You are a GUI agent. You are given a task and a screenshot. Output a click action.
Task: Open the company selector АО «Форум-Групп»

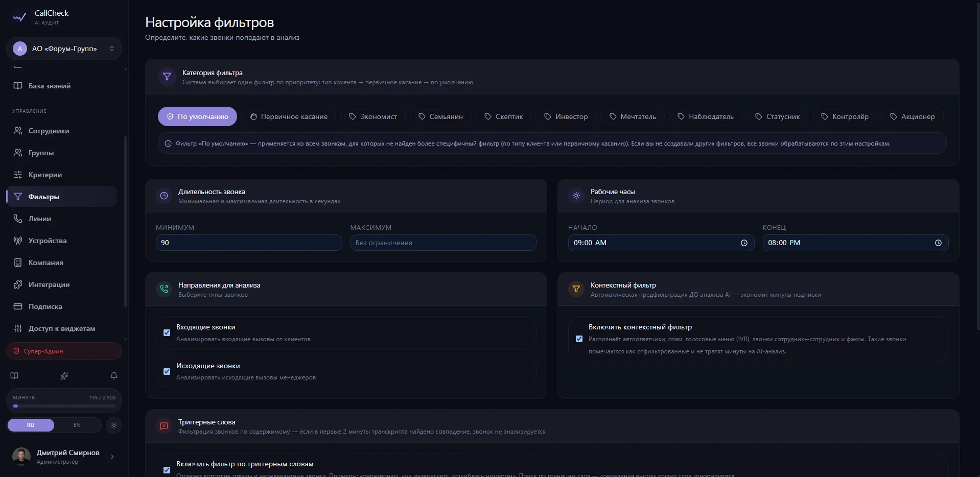tap(64, 49)
